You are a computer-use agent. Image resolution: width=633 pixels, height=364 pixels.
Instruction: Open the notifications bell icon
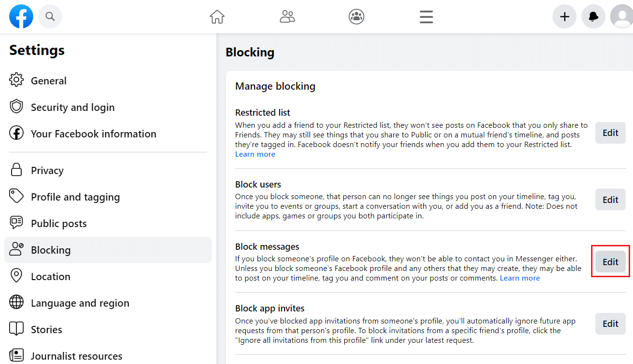point(593,17)
